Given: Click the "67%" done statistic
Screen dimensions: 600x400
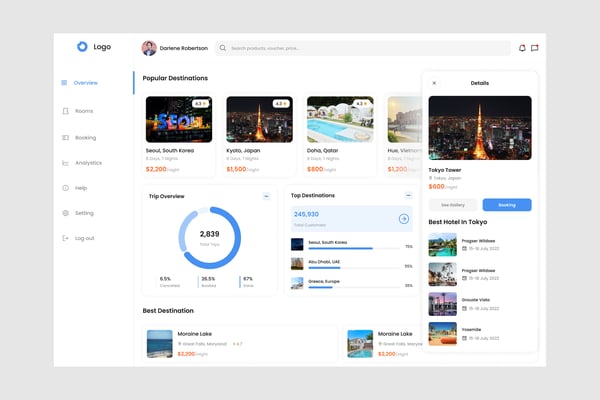Looking at the screenshot, I should click(248, 279).
